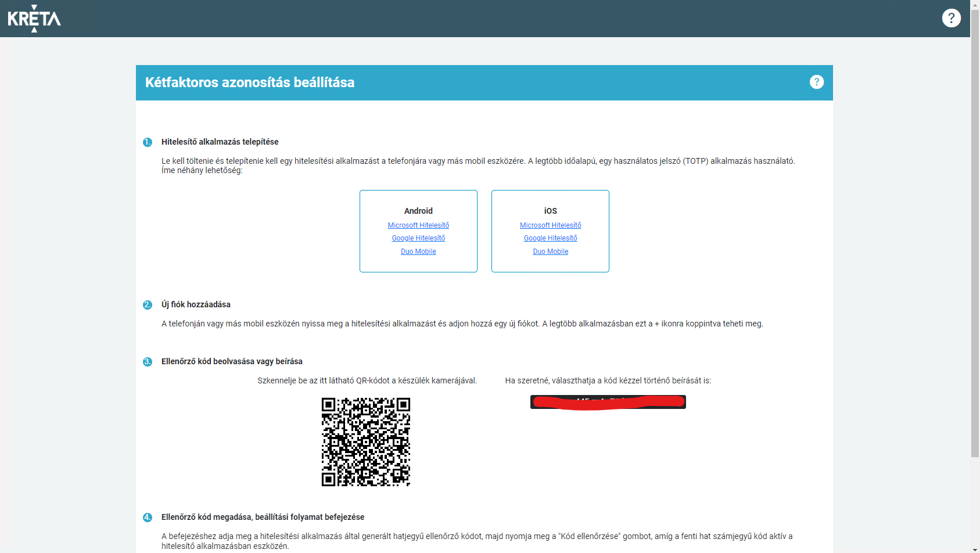The height and width of the screenshot is (553, 980).
Task: Click the scrollbar up arrow
Action: (975, 4)
